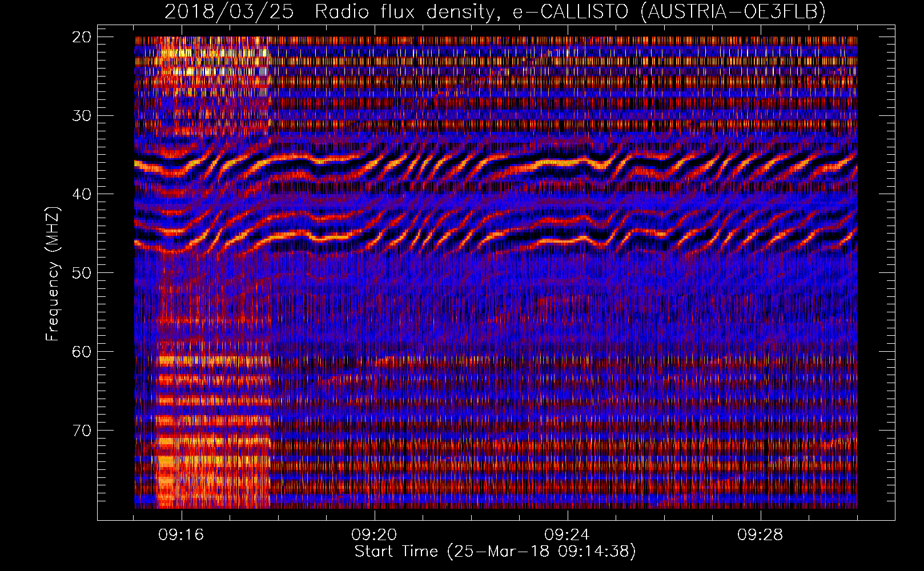
Task: Click the frequency tick label '70'
Action: (x=82, y=430)
